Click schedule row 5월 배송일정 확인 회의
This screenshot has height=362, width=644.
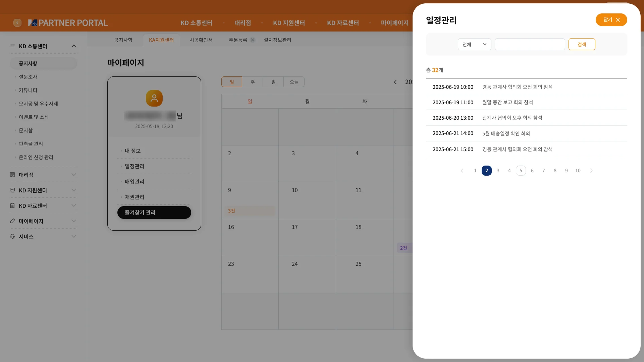click(x=526, y=133)
